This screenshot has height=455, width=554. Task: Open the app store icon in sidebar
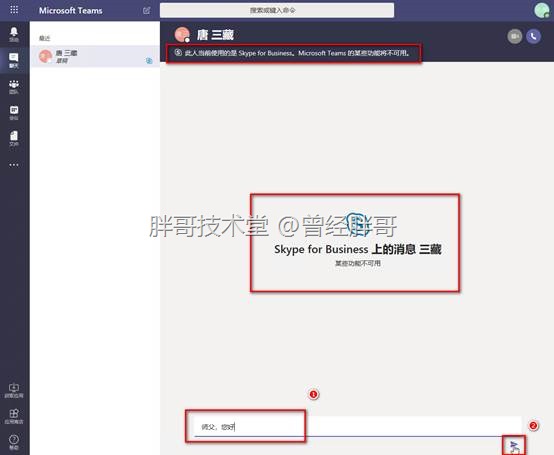point(14,416)
